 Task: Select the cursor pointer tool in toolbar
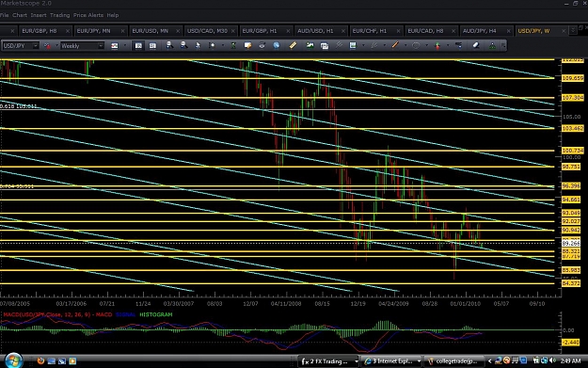(198, 45)
